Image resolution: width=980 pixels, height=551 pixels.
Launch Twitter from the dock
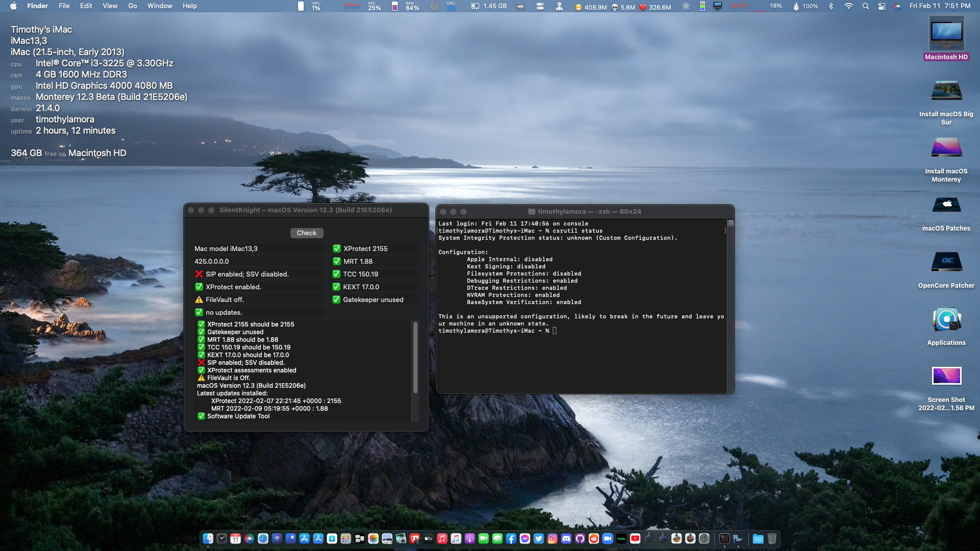tap(538, 538)
